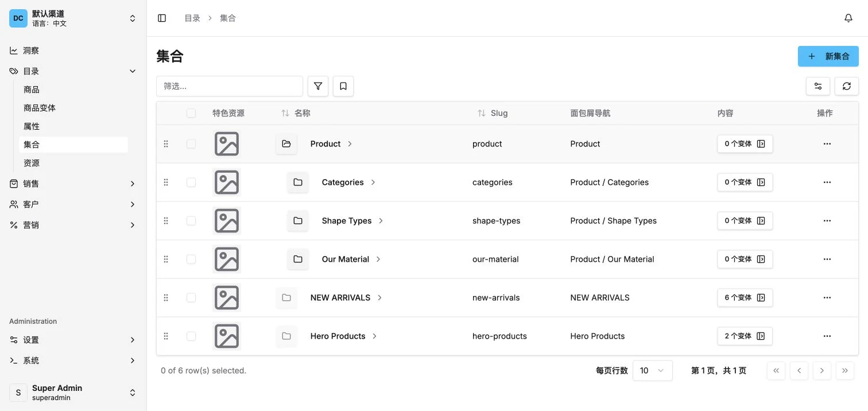Select the Product row checkbox

pyautogui.click(x=191, y=144)
